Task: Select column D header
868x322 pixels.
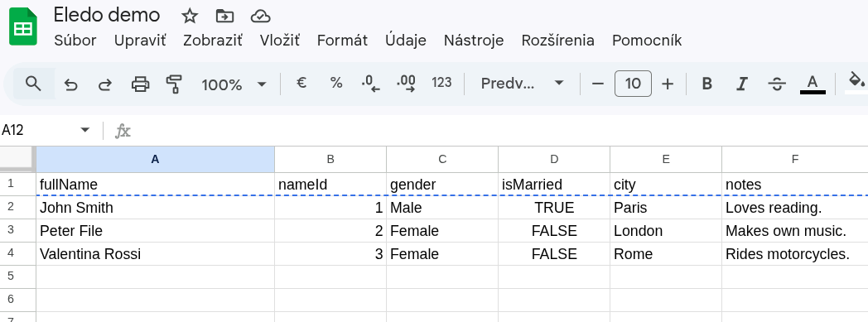Action: tap(554, 159)
